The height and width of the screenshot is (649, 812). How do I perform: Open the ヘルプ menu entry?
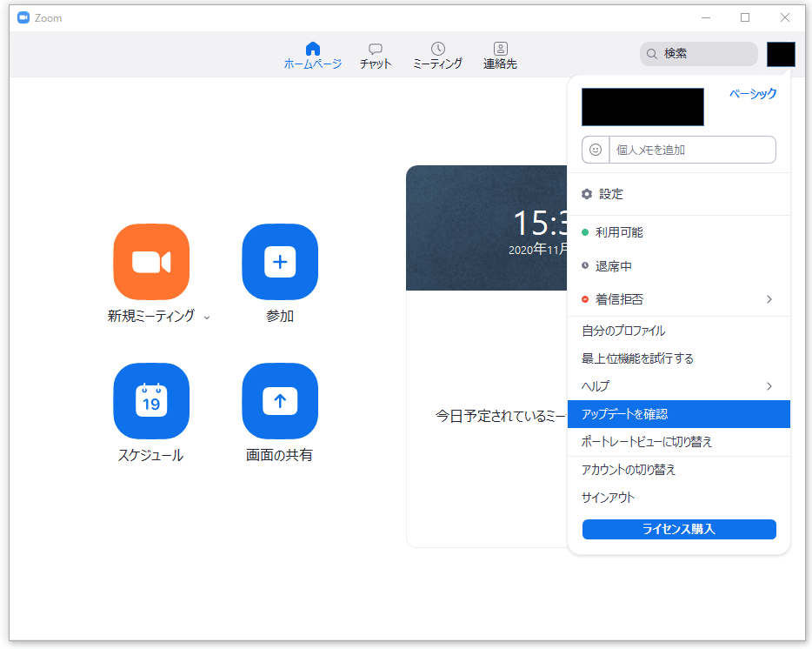point(679,386)
